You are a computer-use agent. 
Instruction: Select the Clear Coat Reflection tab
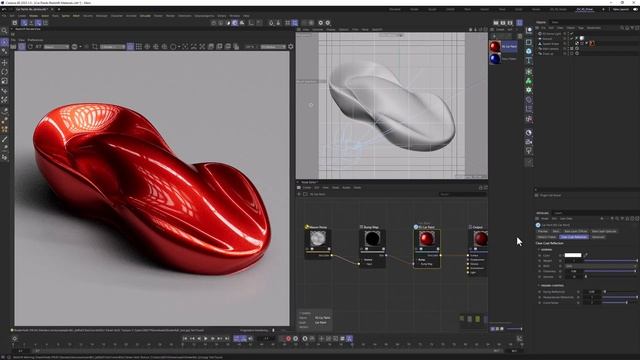(x=573, y=237)
